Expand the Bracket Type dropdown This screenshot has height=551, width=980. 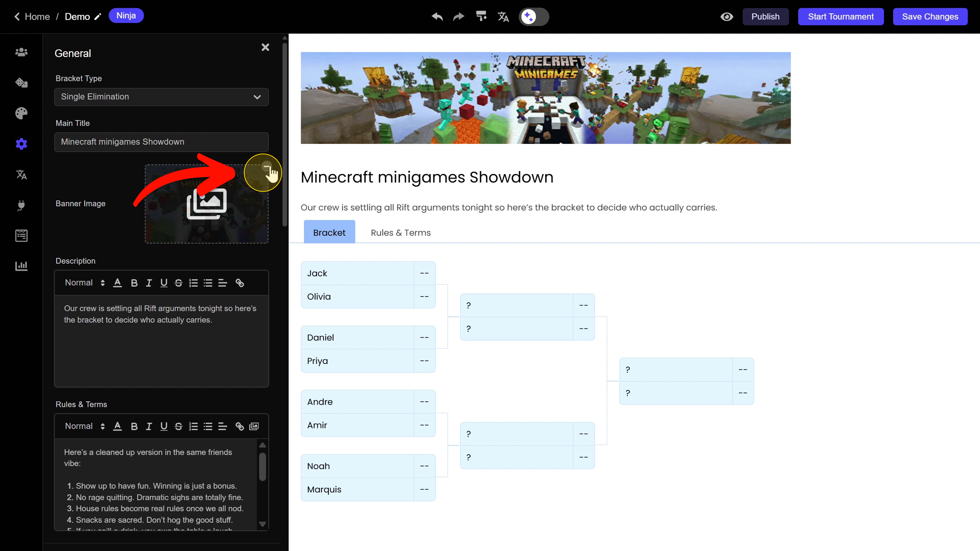tap(161, 97)
